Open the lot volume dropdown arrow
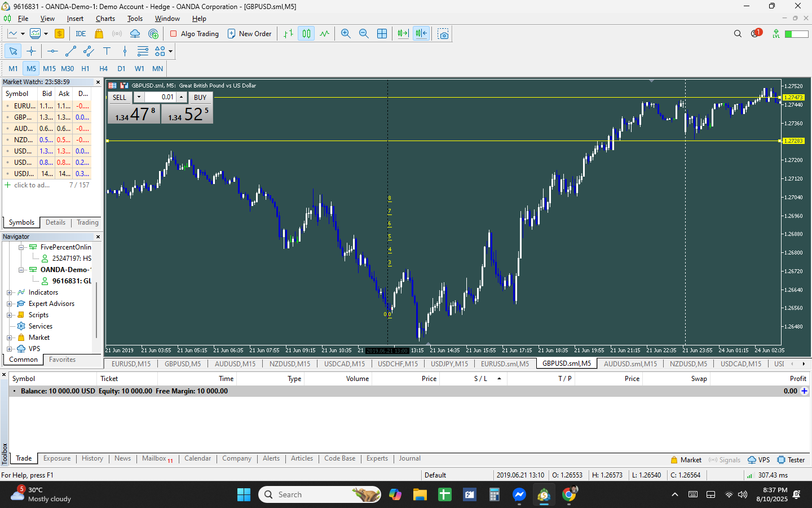 [139, 97]
